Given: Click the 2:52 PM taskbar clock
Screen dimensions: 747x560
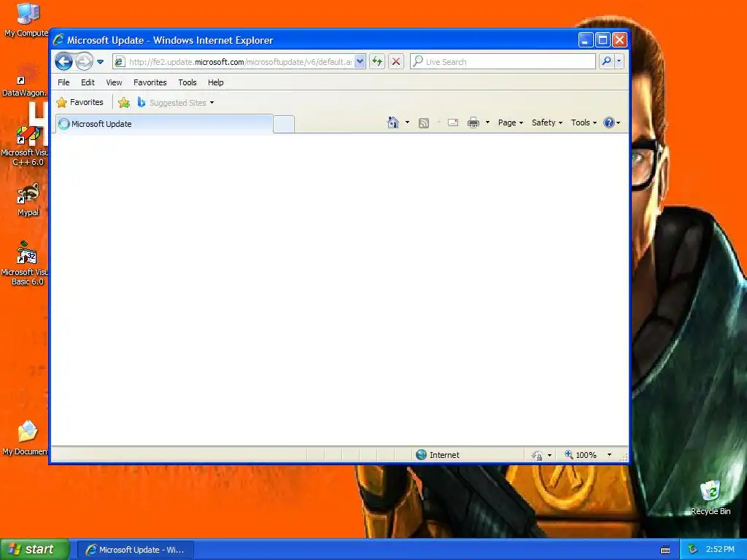Looking at the screenshot, I should [x=720, y=549].
